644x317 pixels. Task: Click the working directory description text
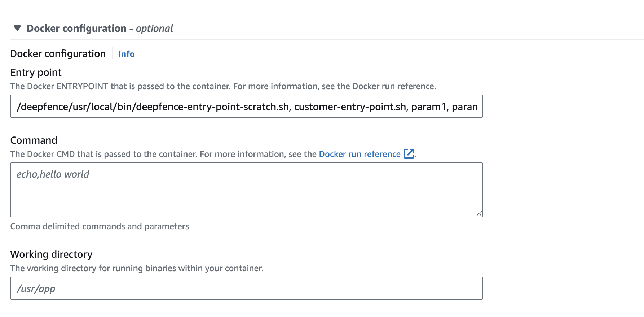137,268
